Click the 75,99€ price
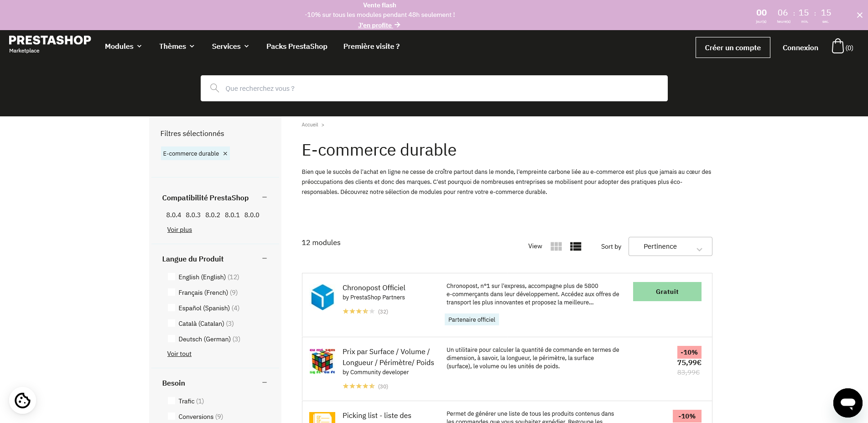Screen dimensions: 868x423 coord(689,362)
